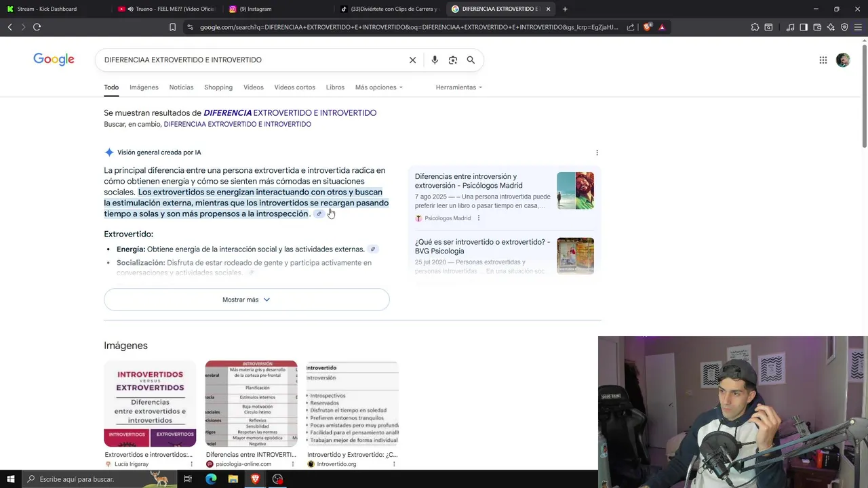
Task: Open the music note media control icon
Action: [790, 27]
